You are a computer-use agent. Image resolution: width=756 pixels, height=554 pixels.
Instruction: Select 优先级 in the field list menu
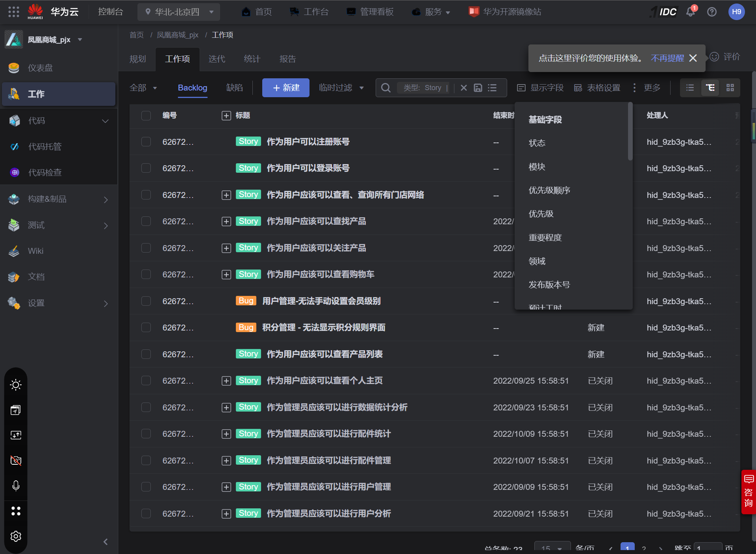pyautogui.click(x=541, y=214)
